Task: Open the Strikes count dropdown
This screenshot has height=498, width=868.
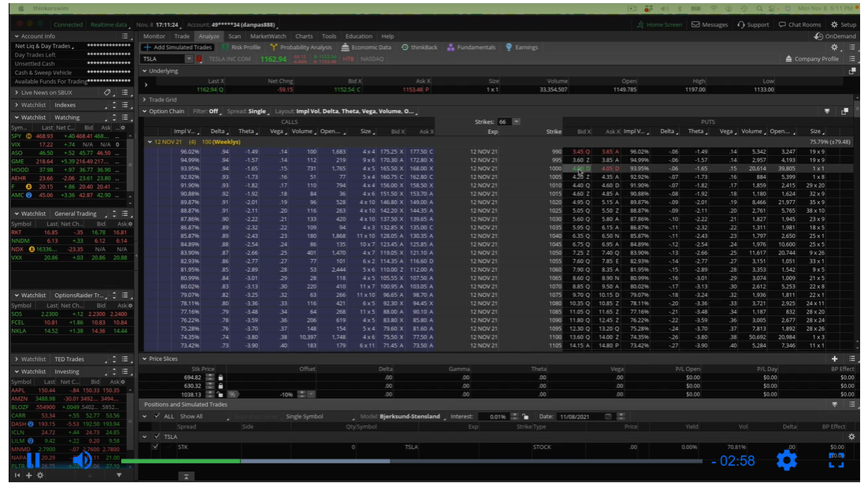Action: (x=516, y=122)
